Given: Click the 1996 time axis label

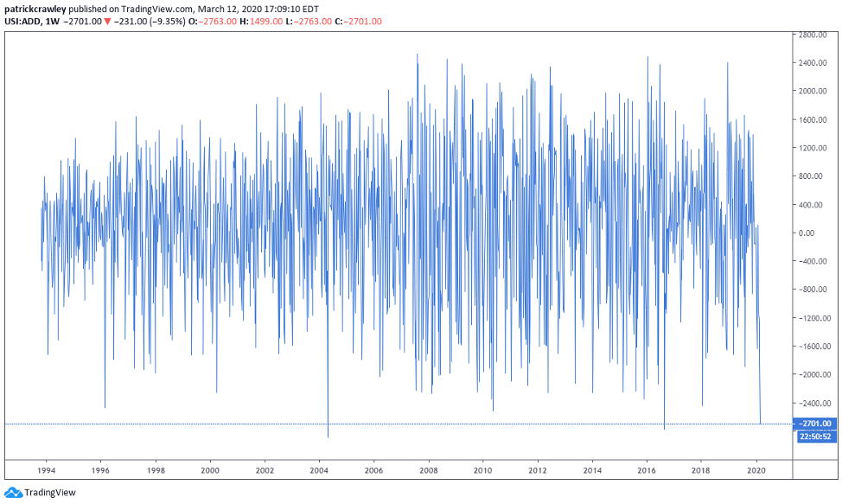Looking at the screenshot, I should [100, 470].
